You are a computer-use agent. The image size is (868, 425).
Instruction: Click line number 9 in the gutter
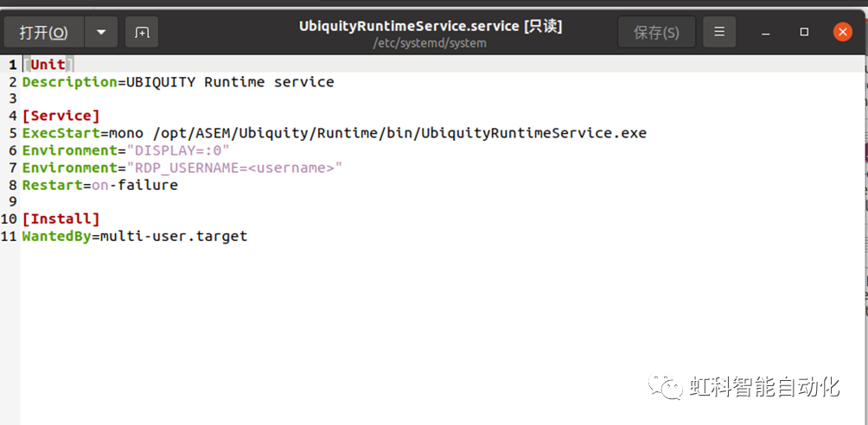tap(12, 201)
